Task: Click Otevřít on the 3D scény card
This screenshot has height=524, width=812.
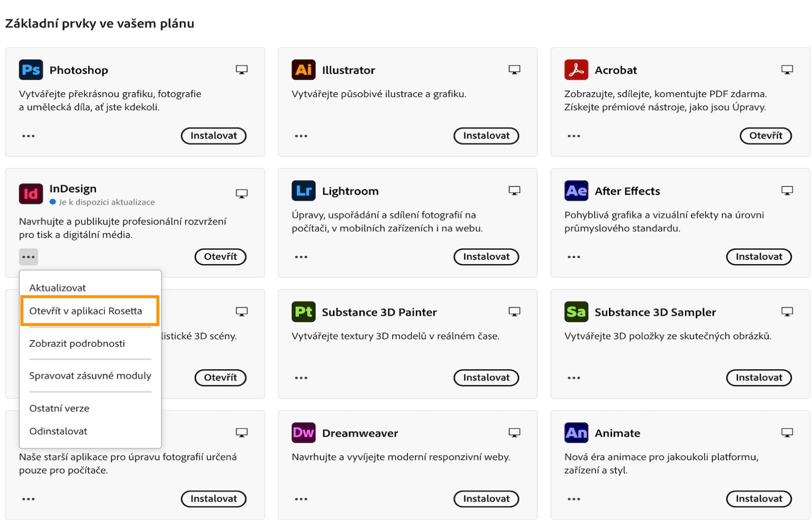Action: tap(220, 377)
